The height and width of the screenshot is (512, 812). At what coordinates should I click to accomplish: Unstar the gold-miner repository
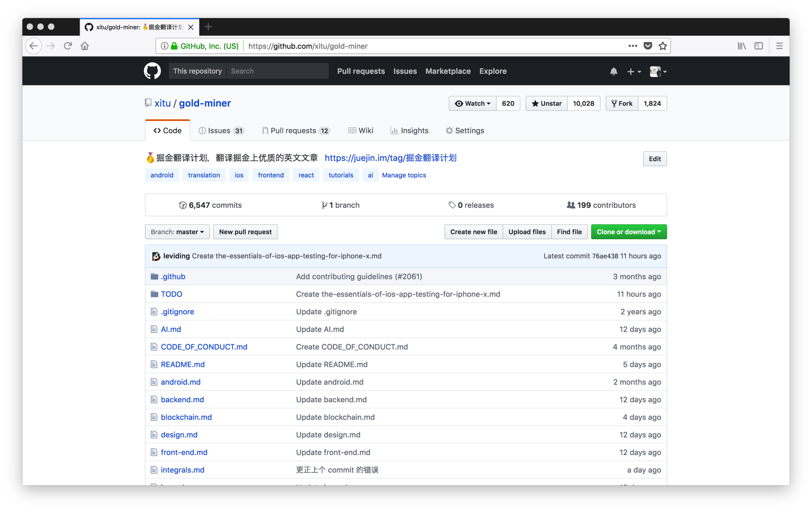coord(547,104)
